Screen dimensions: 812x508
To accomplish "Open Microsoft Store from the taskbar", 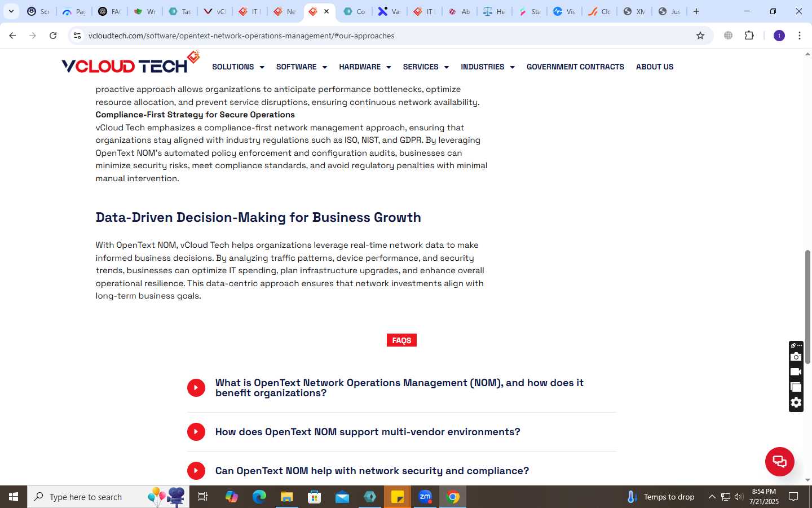I will coord(315,497).
